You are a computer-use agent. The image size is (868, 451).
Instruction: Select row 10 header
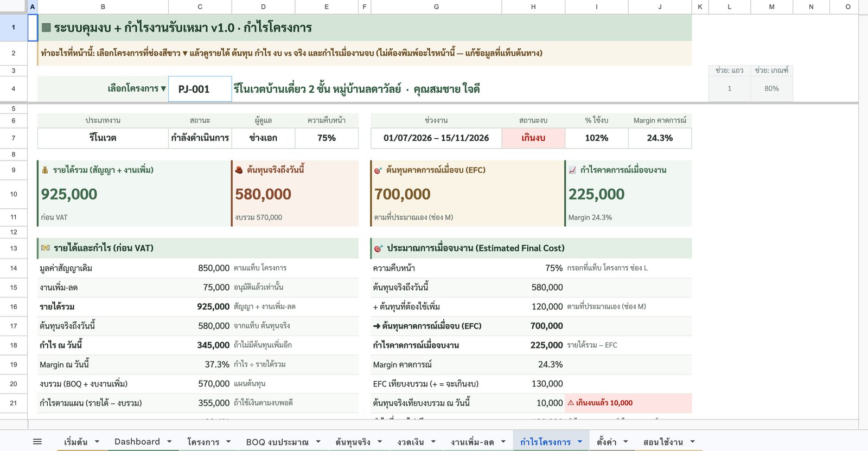(14, 194)
